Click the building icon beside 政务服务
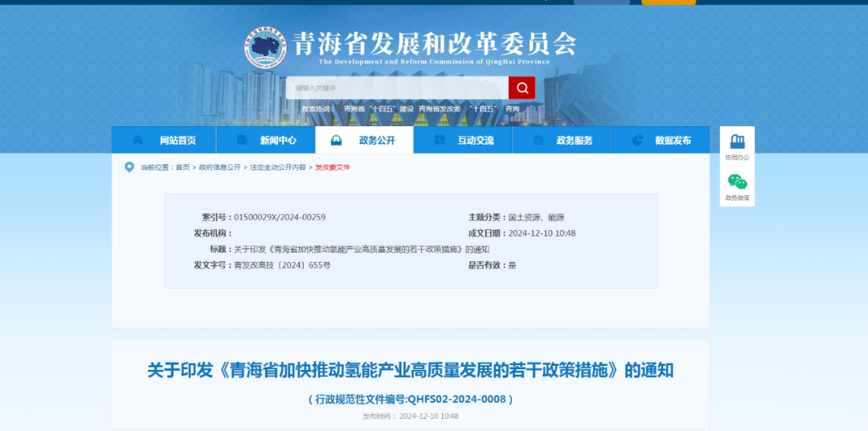868x431 pixels. click(x=539, y=140)
